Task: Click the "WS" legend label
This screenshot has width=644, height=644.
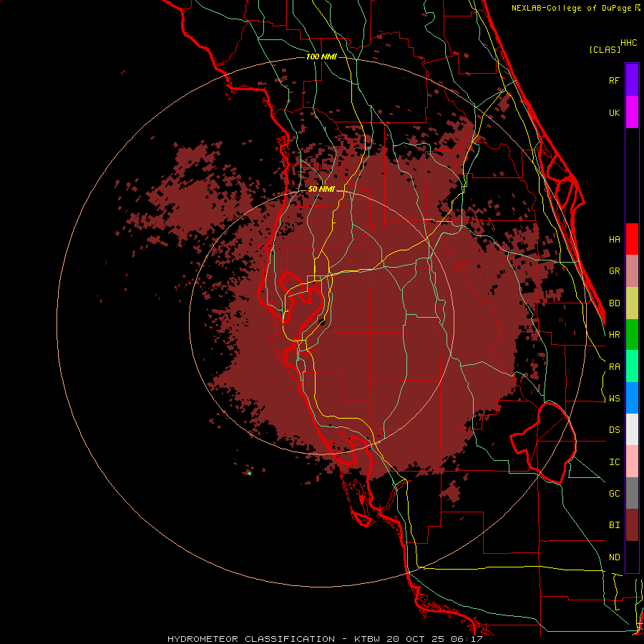Action: [614, 399]
